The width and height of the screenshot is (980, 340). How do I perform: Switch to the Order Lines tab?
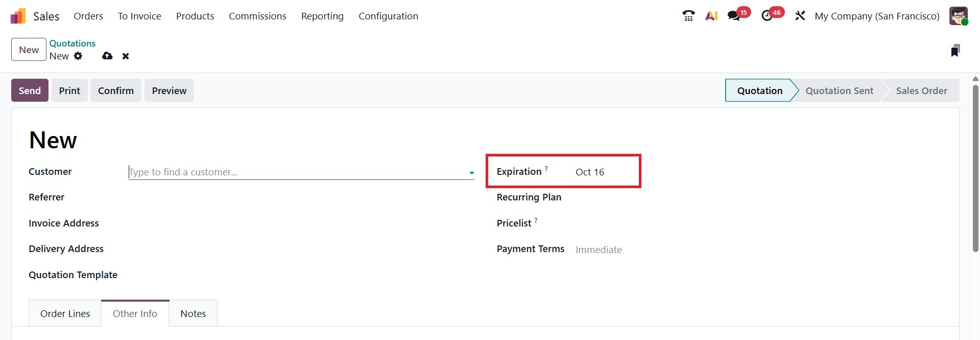(65, 313)
